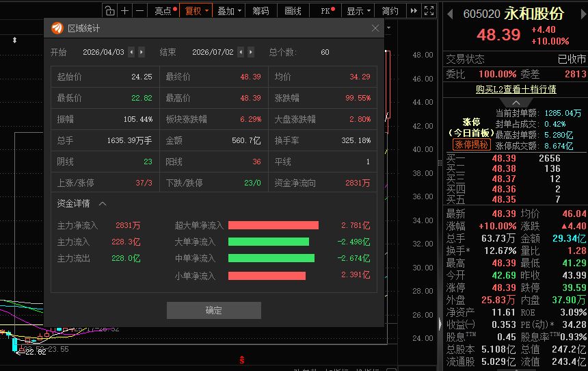Image resolution: width=588 pixels, height=371 pixels.
Task: Step end date 2026/07/02 forward
Action: click(x=251, y=52)
